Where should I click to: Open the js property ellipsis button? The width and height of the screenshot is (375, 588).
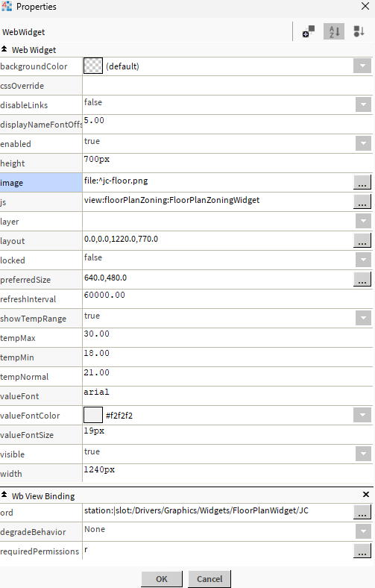[x=362, y=201]
